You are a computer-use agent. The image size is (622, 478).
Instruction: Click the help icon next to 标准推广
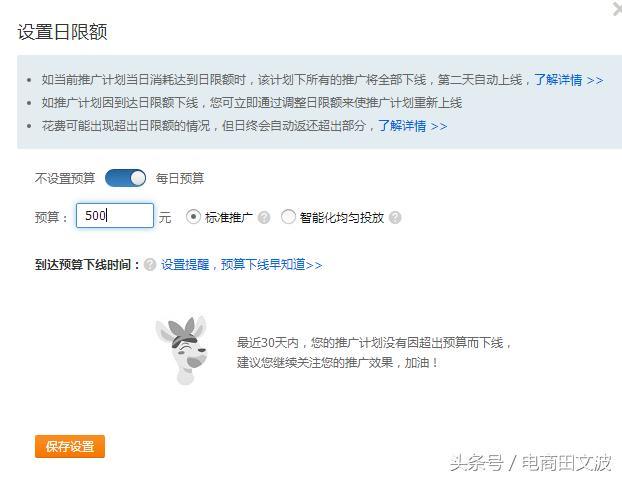coord(264,217)
